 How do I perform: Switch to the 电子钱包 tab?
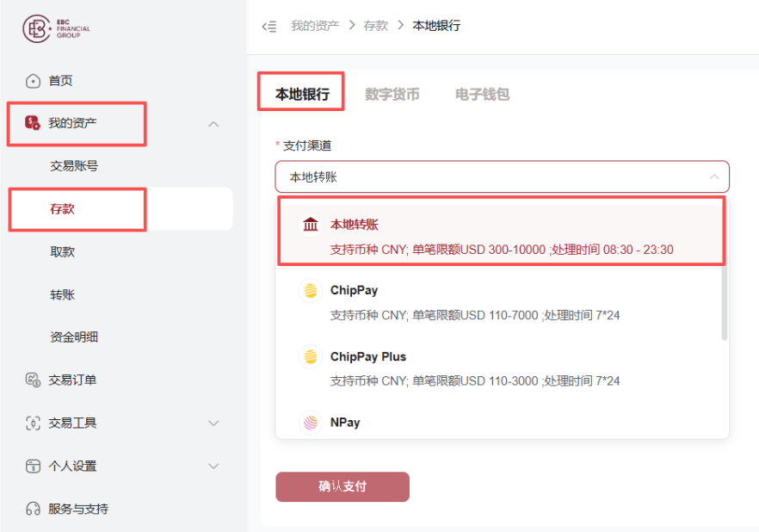(482, 94)
